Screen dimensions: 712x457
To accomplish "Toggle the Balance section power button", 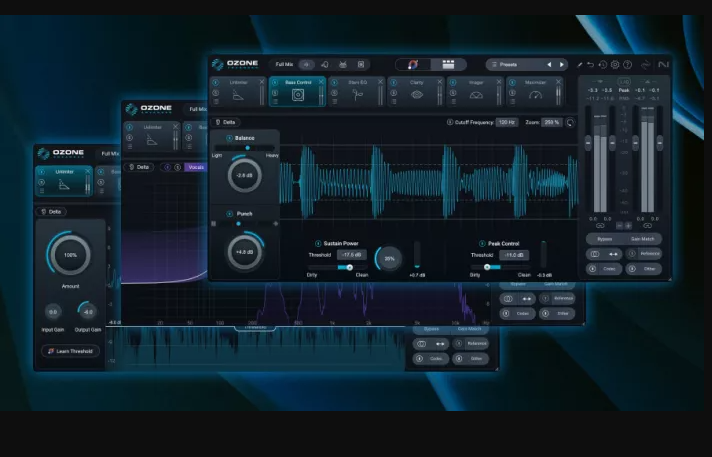I will (x=229, y=138).
